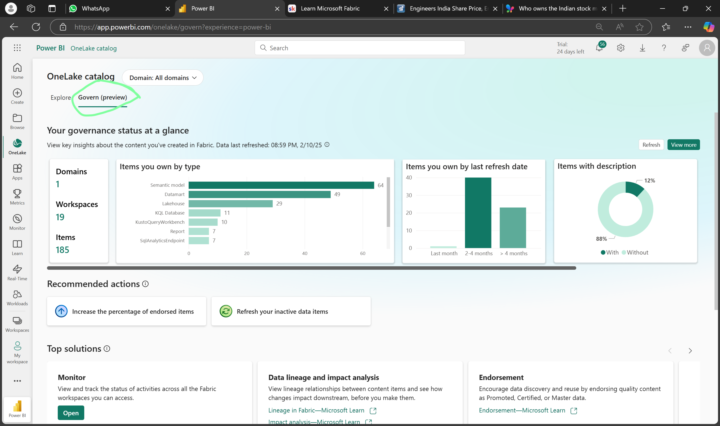
Task: Open browser settings and more ellipsis
Action: pyautogui.click(x=687, y=27)
